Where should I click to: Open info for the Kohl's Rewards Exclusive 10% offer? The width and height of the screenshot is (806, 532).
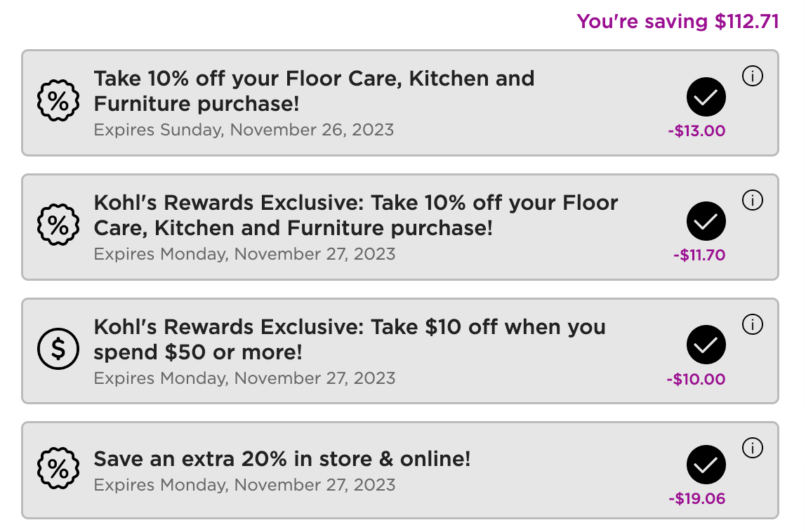pos(752,200)
